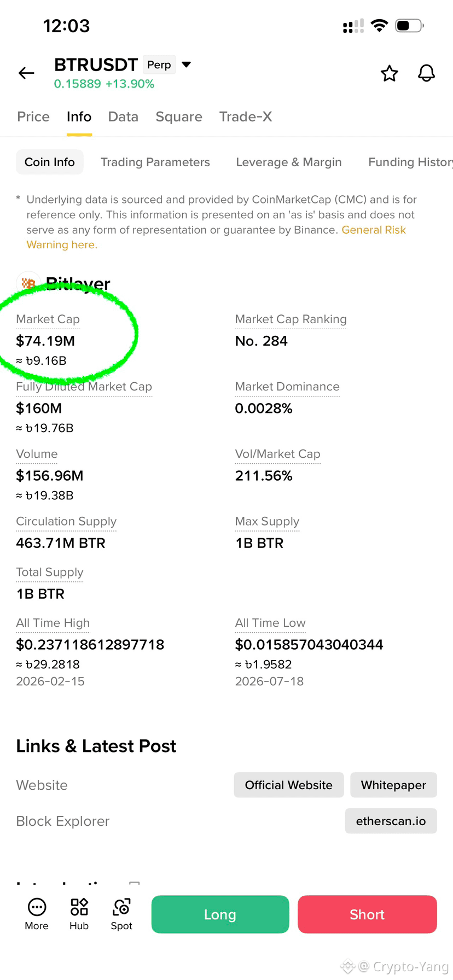Add BTRUSDT to favorites with star icon
Screen dimensions: 453x980
click(x=390, y=73)
